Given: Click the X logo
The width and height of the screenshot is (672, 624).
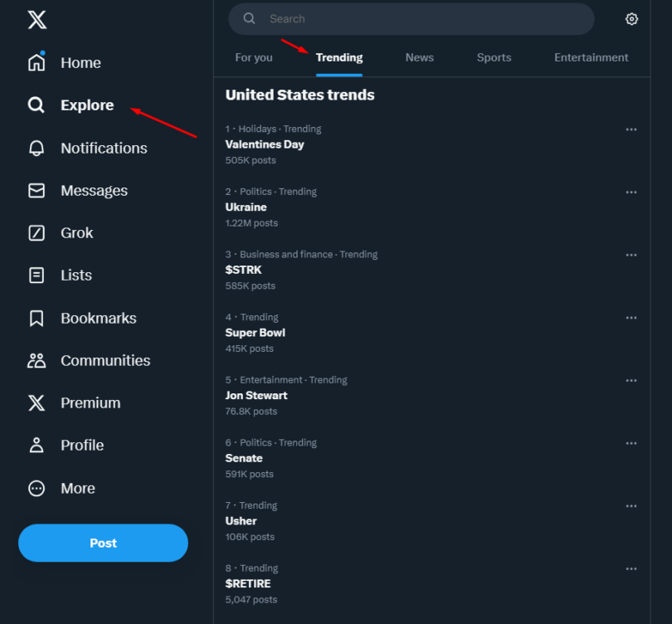Looking at the screenshot, I should [36, 19].
